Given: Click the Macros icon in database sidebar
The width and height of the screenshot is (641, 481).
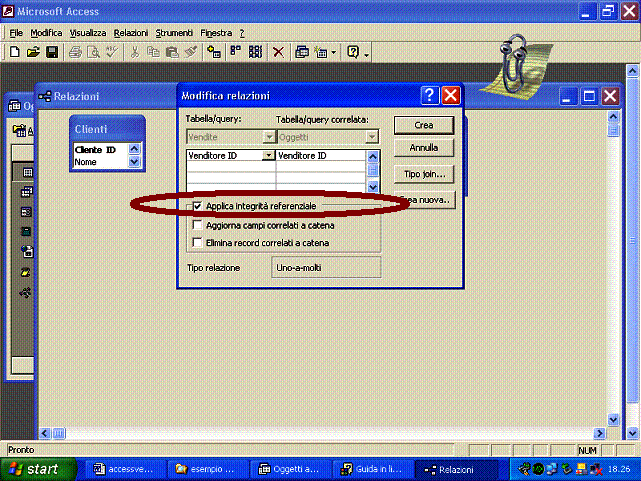Looking at the screenshot, I should pyautogui.click(x=25, y=272).
